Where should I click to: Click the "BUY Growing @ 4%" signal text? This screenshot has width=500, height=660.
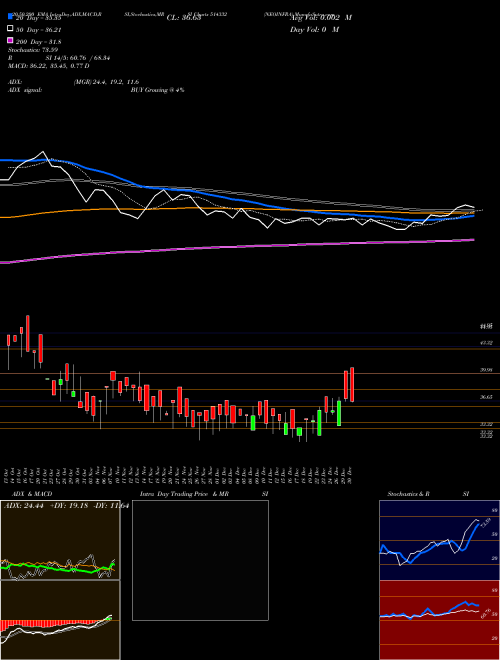157,90
